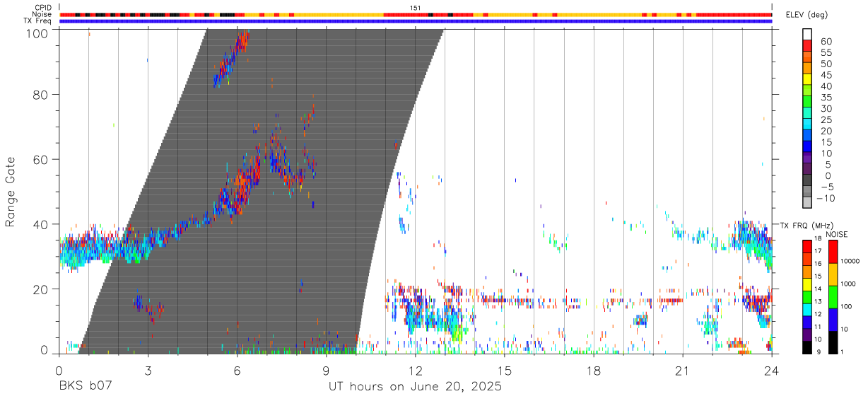Click the red top segment of NOISE legend

point(834,252)
